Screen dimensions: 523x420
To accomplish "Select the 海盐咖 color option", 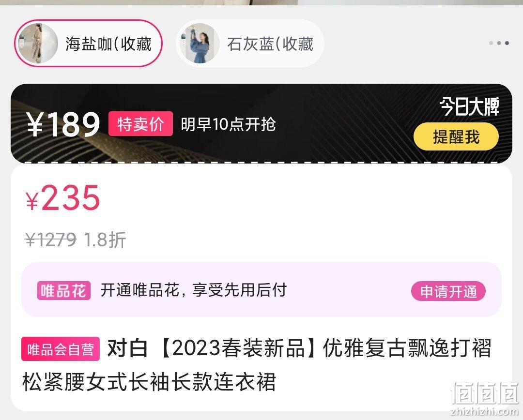I will tap(89, 44).
